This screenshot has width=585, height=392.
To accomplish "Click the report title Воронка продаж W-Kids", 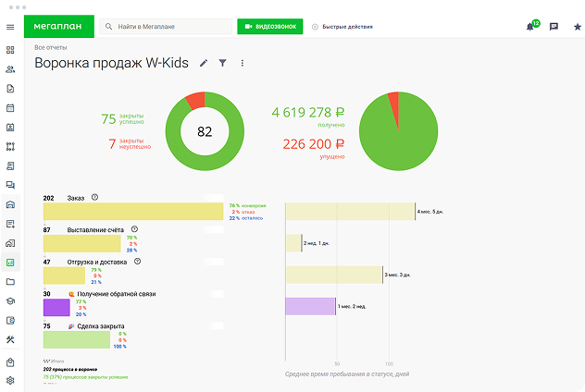I will 112,63.
